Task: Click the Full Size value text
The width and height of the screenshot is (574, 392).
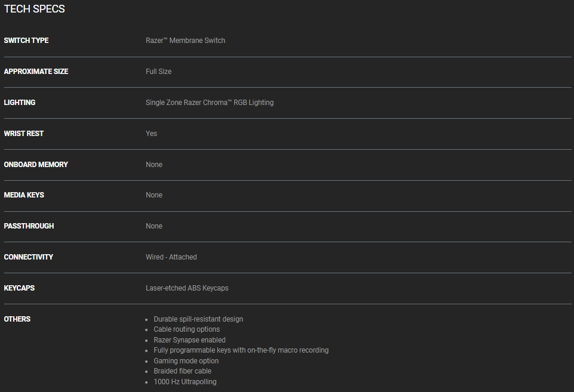Action: point(158,72)
